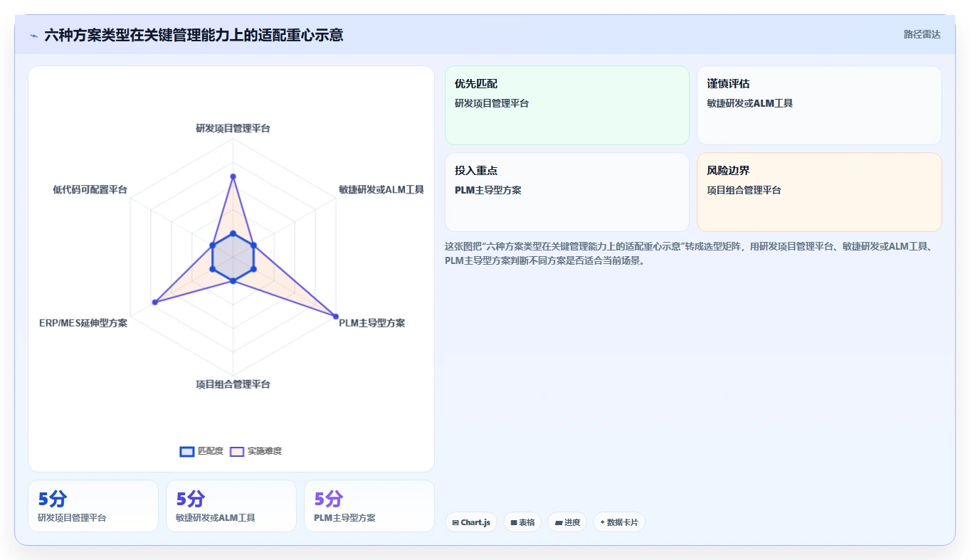Open the 谨慎评估 card
This screenshot has width=970, height=560.
(x=819, y=105)
